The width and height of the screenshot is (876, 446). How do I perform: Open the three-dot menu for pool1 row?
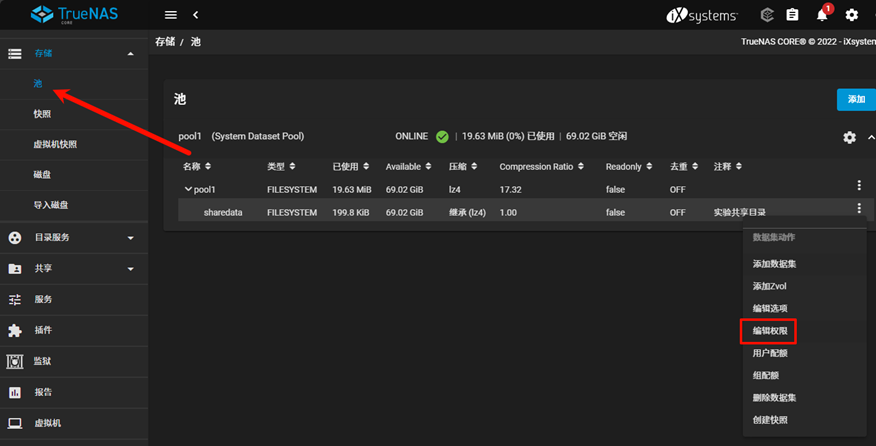[858, 186]
